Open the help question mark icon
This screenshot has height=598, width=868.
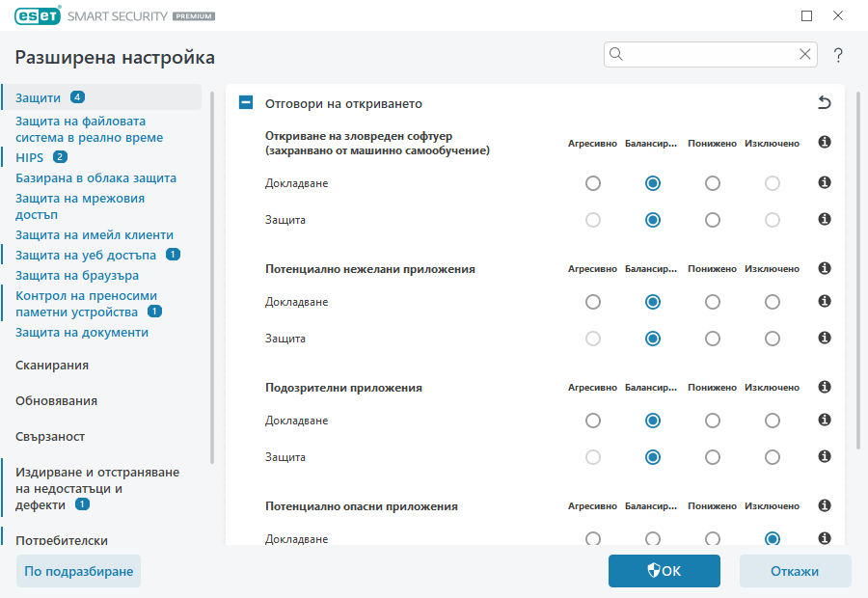(837, 54)
